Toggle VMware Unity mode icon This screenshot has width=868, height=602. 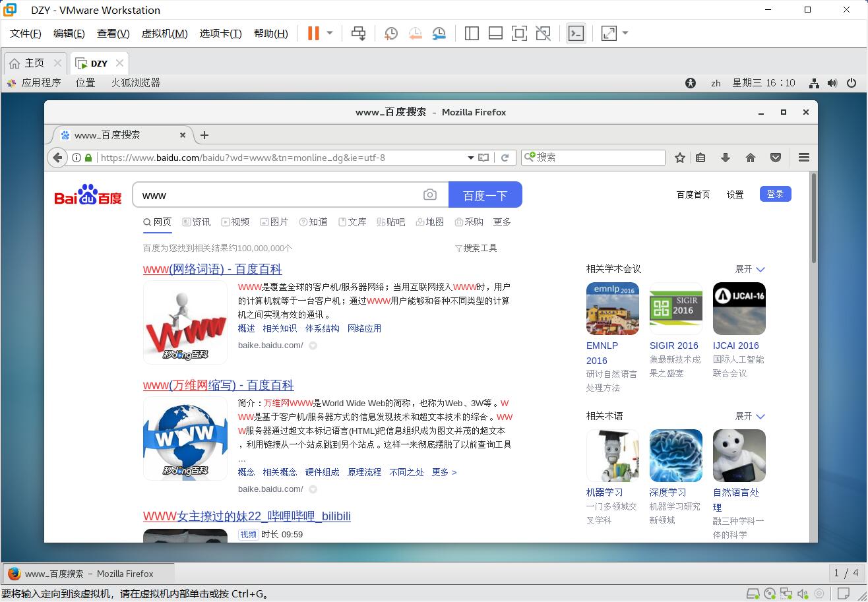click(x=543, y=33)
